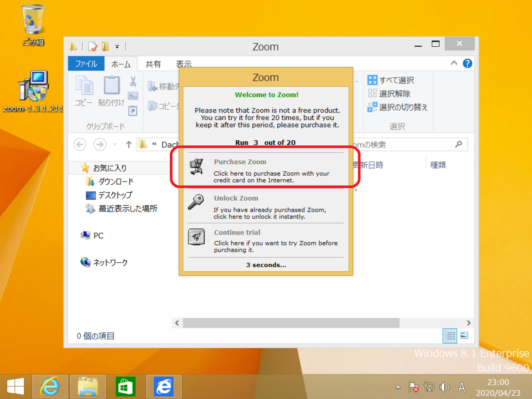The height and width of the screenshot is (399, 532).
Task: Click the copy path icon in clipboard group
Action: 133,96
